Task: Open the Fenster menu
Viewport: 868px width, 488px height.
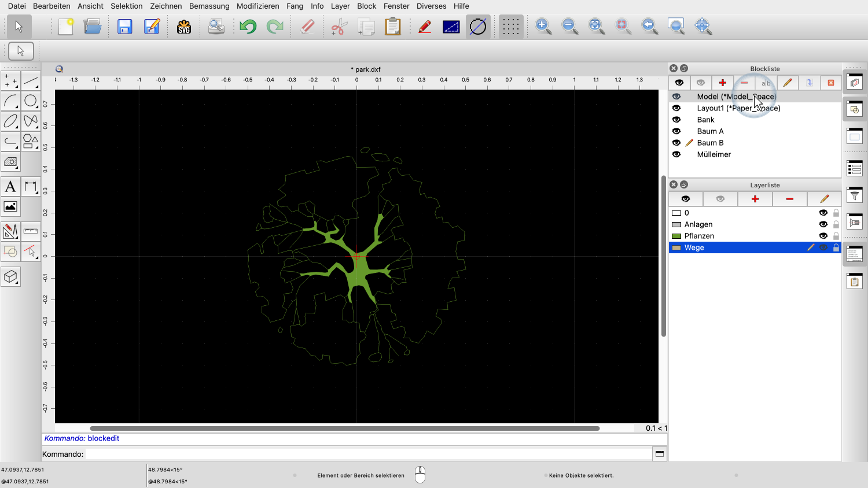Action: (396, 6)
